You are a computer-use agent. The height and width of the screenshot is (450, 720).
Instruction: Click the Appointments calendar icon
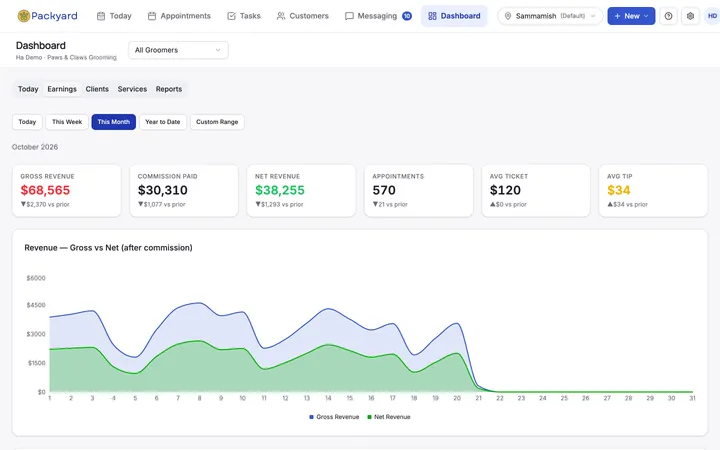[x=152, y=16]
